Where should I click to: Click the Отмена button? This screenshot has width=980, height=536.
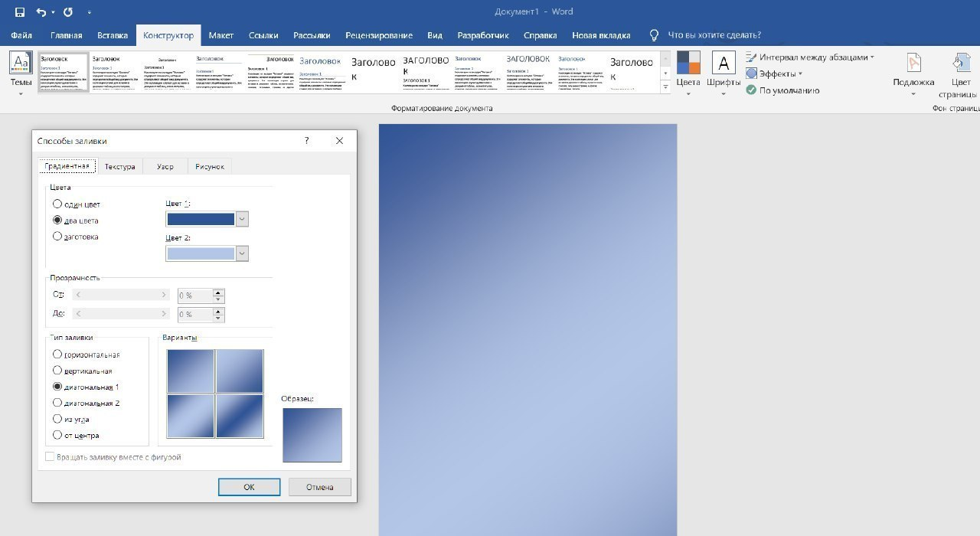(x=320, y=487)
